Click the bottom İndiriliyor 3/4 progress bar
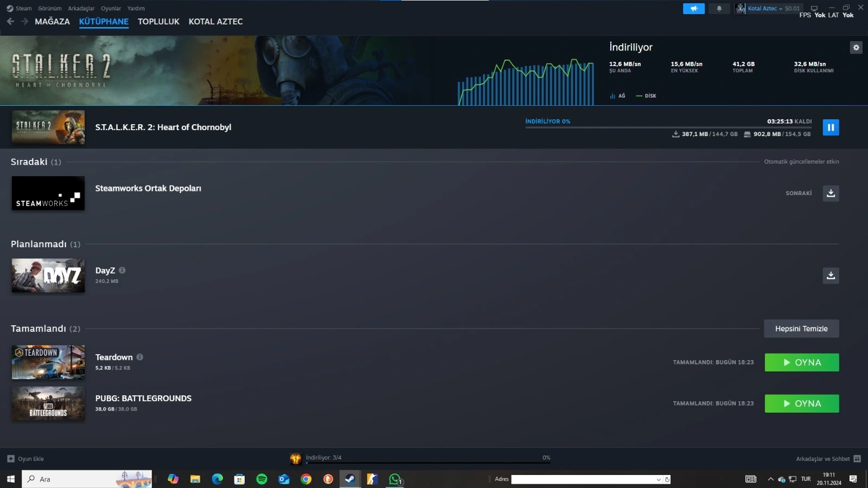This screenshot has width=868, height=488. [428, 463]
